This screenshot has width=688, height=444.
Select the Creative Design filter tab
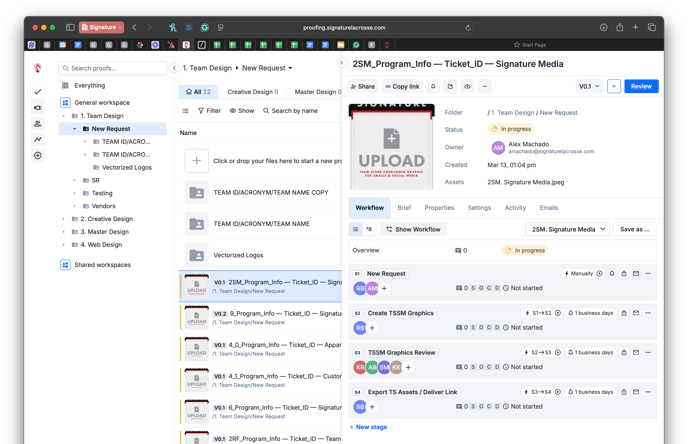[252, 92]
